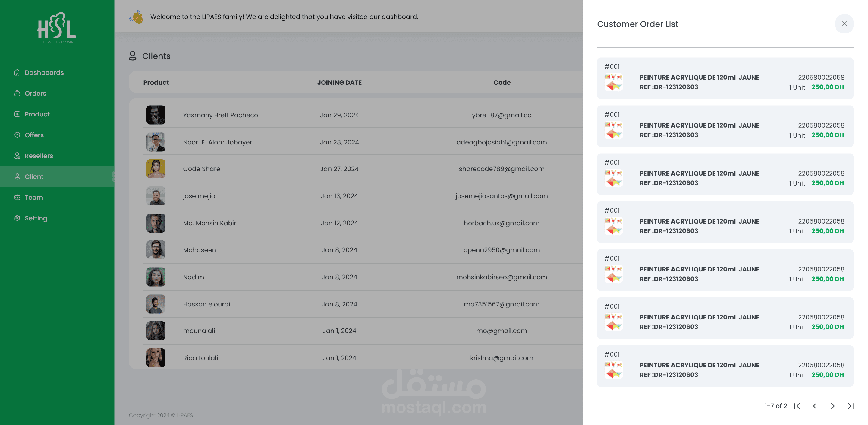Open the Team sidebar entry
Image resolution: width=868 pixels, height=425 pixels.
34,197
